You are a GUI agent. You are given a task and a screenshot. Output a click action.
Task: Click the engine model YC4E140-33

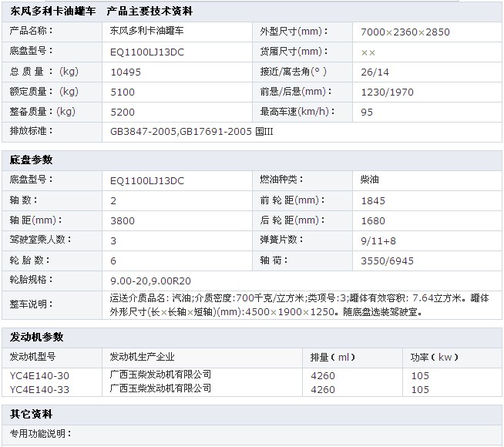[39, 389]
